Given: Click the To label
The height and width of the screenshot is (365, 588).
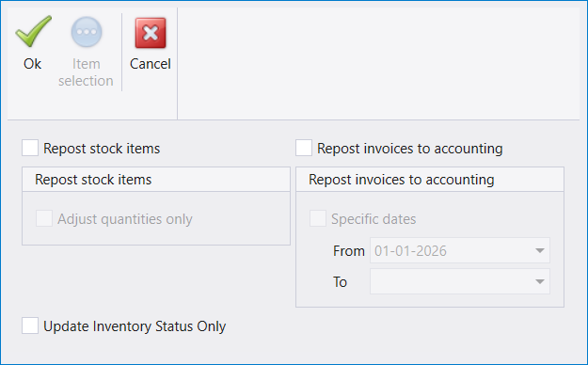Looking at the screenshot, I should point(341,282).
